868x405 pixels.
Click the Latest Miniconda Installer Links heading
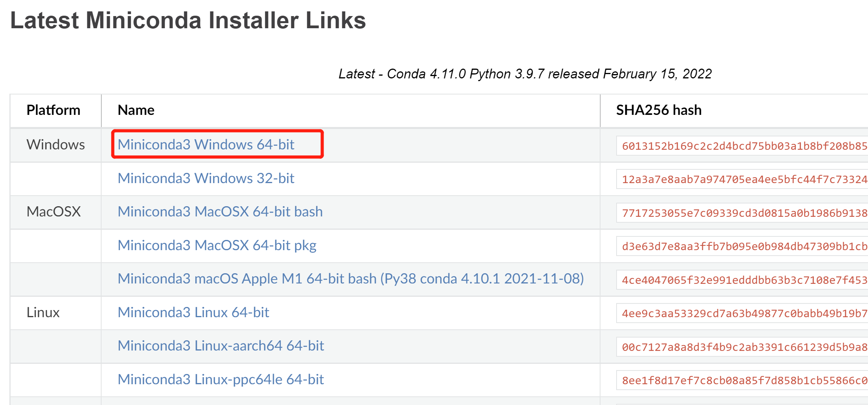tap(188, 20)
